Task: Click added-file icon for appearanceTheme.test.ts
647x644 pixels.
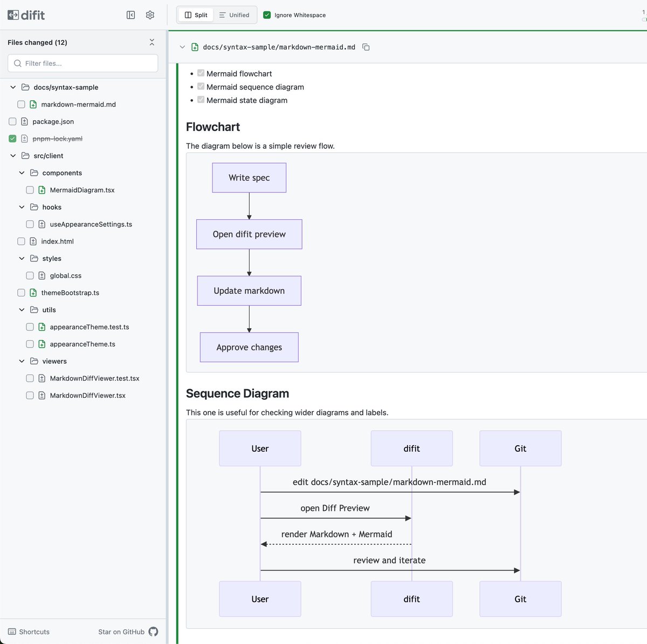Action: click(x=42, y=327)
